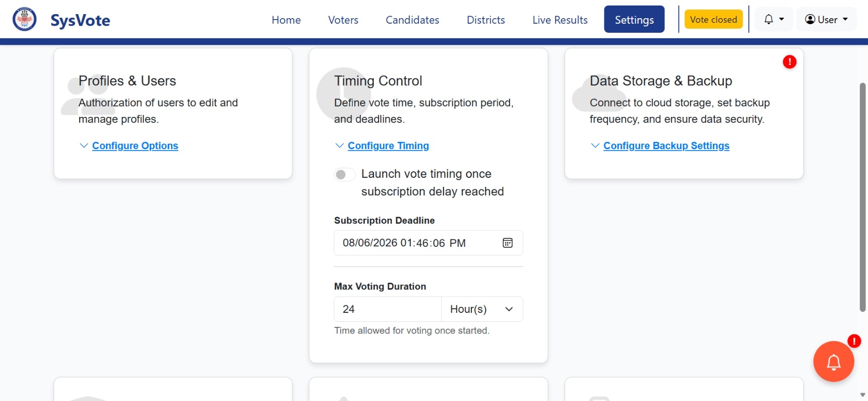Click the red alert badge on Data Storage card
The image size is (868, 401).
coord(789,62)
